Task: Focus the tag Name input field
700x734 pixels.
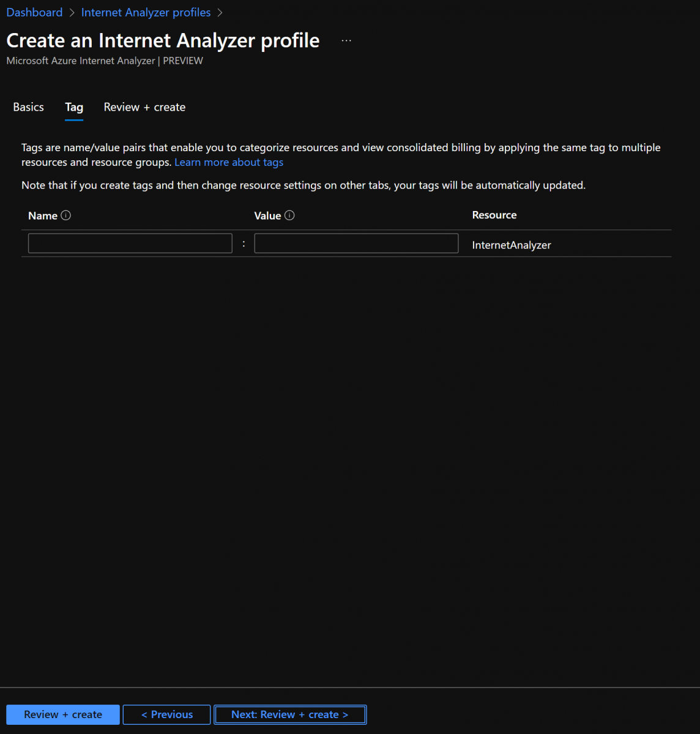Action: coord(130,243)
